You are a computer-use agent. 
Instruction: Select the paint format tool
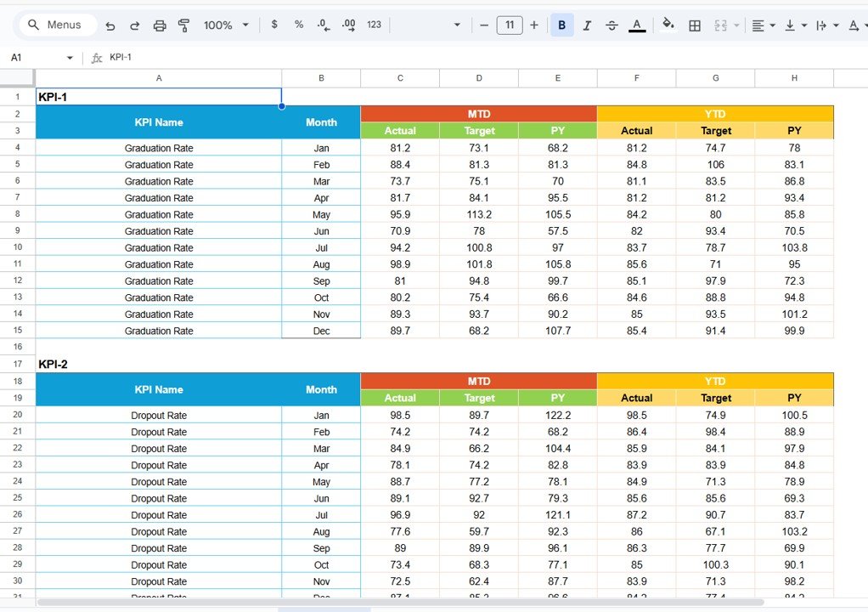tap(184, 25)
